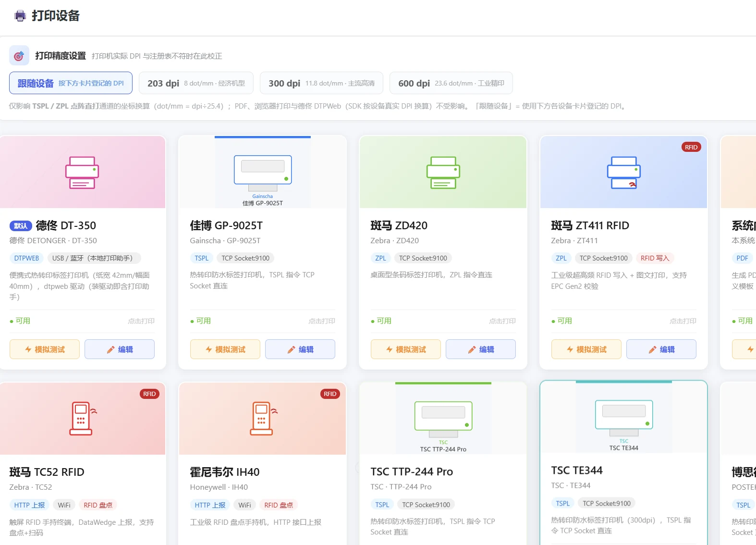
Task: Click the HTTP 上报 tag on 斑马 TC52
Action: pos(29,505)
